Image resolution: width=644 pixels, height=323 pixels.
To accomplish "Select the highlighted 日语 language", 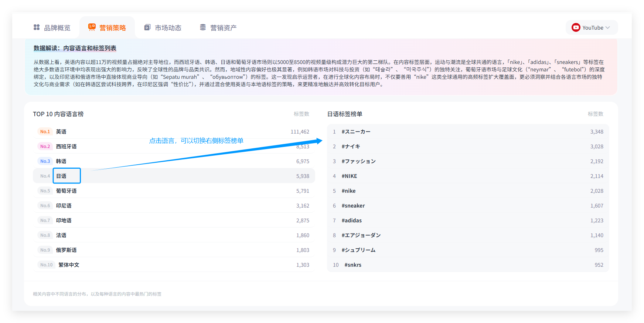I will coord(61,176).
